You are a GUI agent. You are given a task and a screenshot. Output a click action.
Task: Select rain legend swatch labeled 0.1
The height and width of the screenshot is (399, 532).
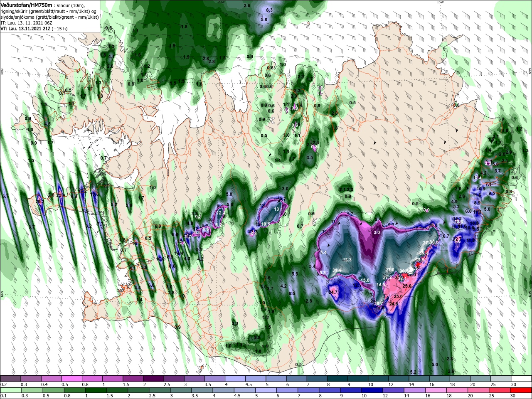click(x=10, y=391)
